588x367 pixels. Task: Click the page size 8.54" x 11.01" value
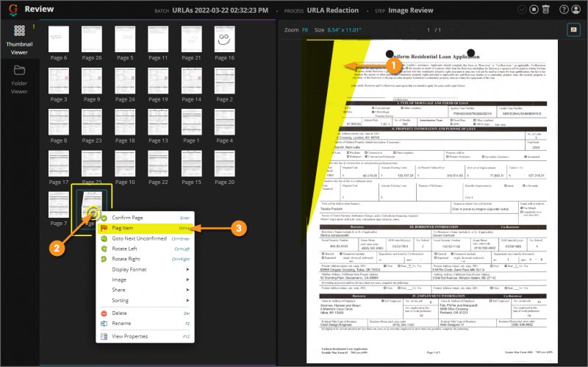(344, 30)
